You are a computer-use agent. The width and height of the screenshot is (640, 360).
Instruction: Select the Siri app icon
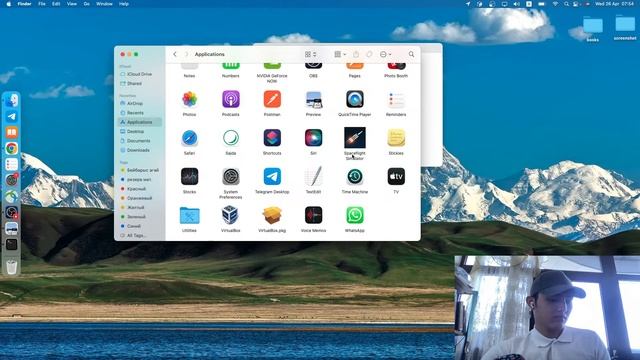pos(313,138)
